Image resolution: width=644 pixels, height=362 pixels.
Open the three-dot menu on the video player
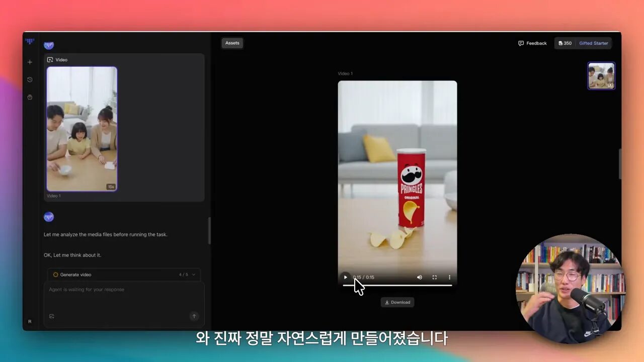pyautogui.click(x=449, y=277)
